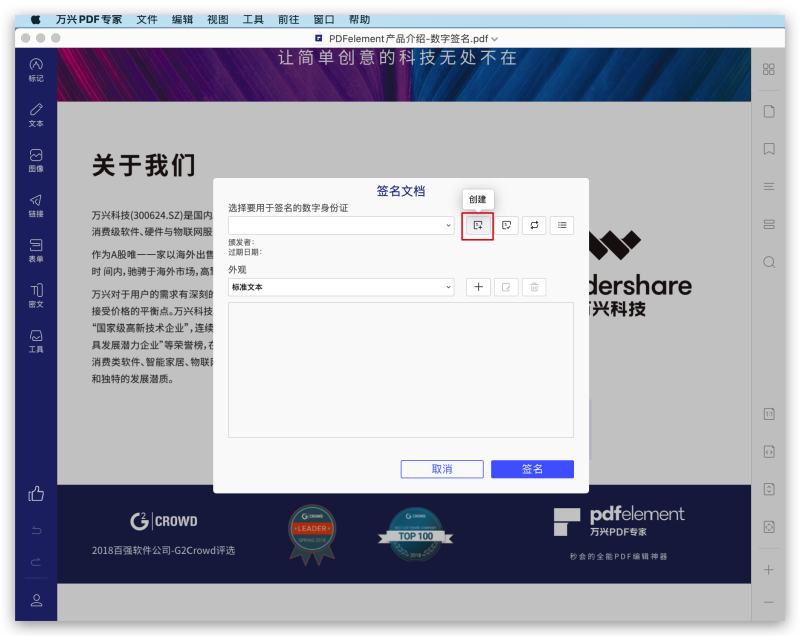Click the refresh digital IDs icon in dialog
The image size is (800, 636).
533,226
